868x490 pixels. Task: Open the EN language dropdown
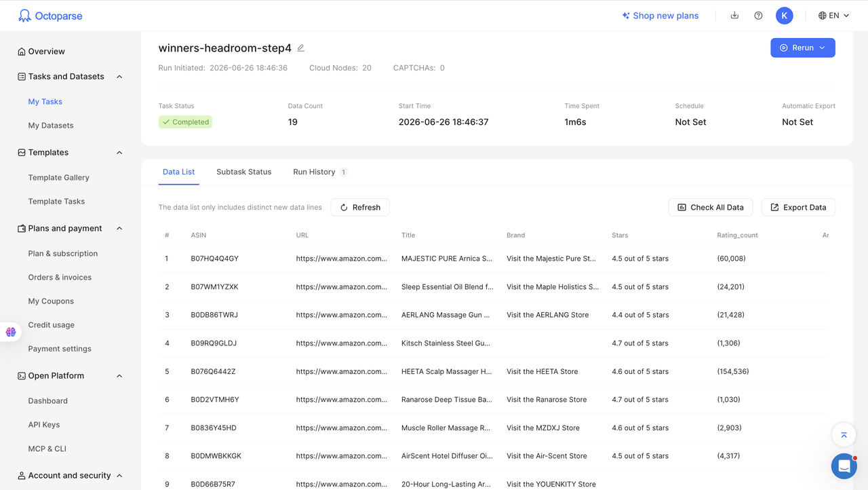[x=834, y=16]
